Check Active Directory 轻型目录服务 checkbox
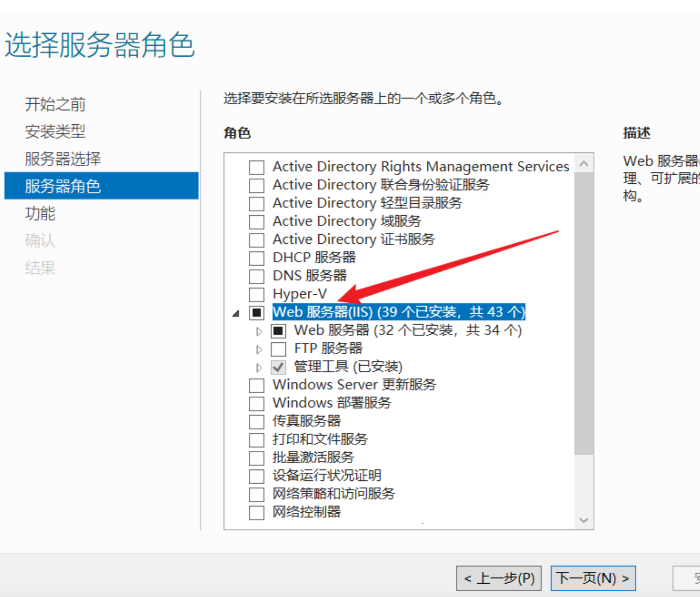The width and height of the screenshot is (700, 597). click(256, 204)
